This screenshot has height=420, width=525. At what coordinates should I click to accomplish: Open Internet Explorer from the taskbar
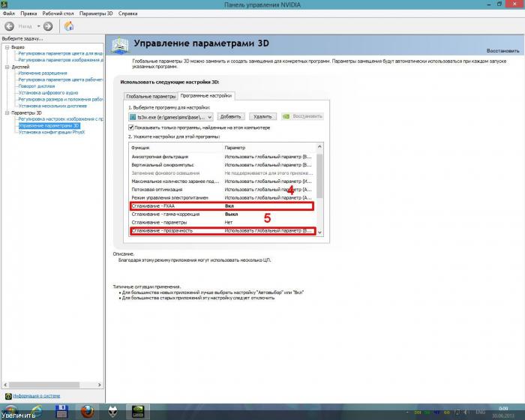pyautogui.click(x=36, y=412)
